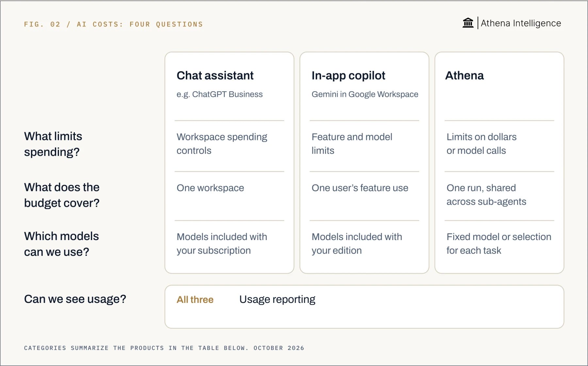Select the footer note 'CATEGORIES SUMMARIZE THE PRODUCTS' line
The height and width of the screenshot is (366, 588).
click(164, 348)
